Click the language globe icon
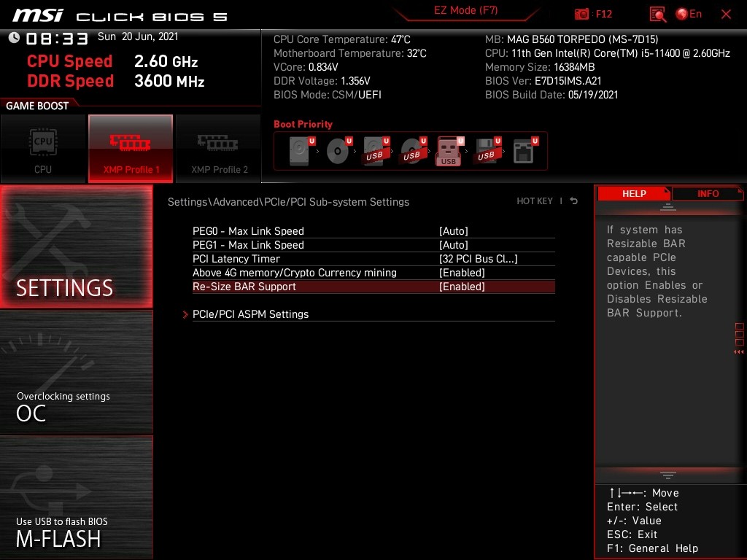747x560 pixels. pos(682,14)
